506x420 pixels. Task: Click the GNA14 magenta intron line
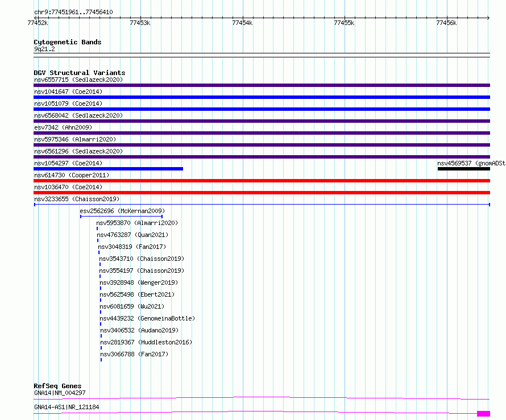(262, 398)
